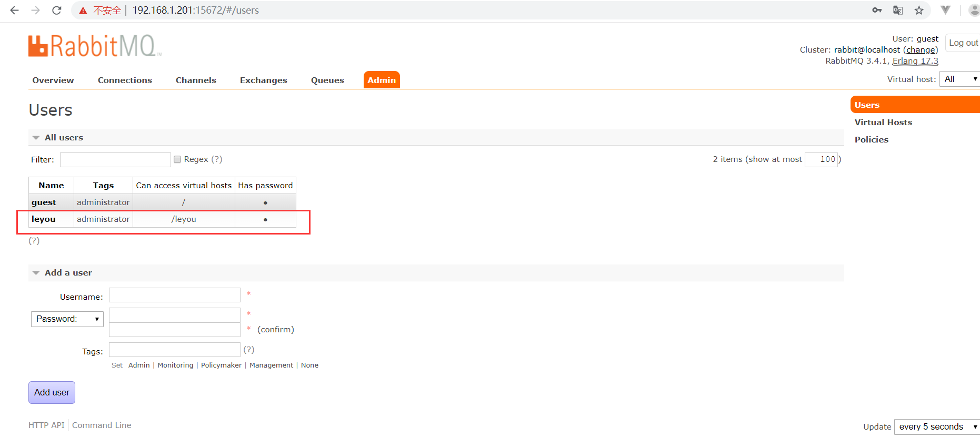This screenshot has height=438, width=980.
Task: Focus the first password field
Action: coord(175,315)
